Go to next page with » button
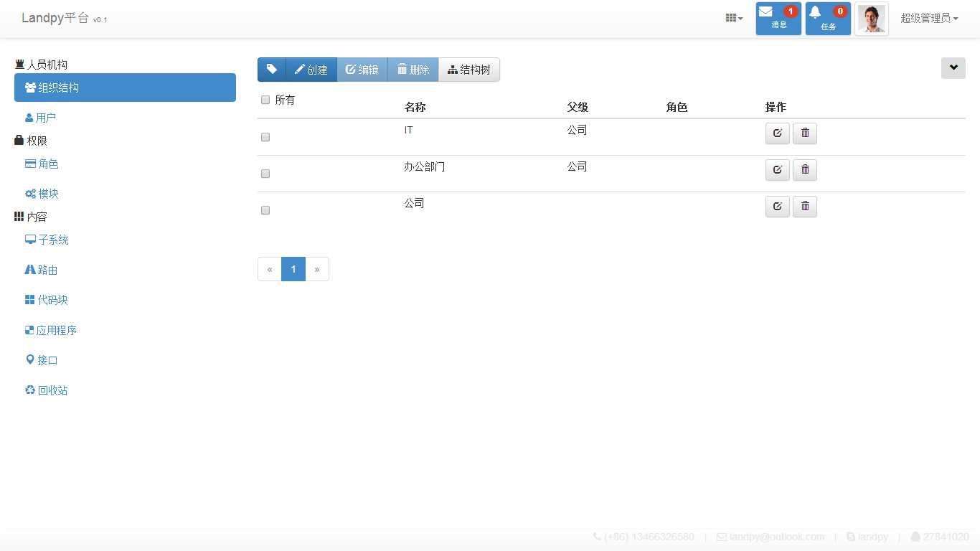The height and width of the screenshot is (551, 980). tap(317, 269)
